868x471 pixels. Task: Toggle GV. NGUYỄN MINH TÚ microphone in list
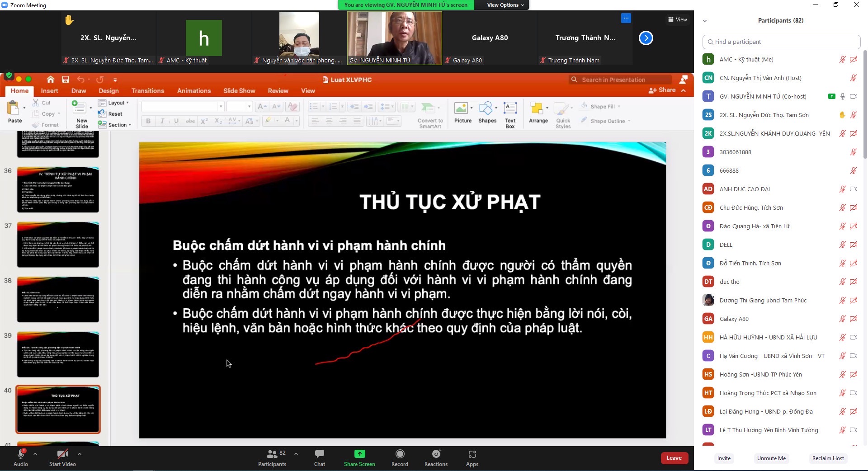point(842,96)
